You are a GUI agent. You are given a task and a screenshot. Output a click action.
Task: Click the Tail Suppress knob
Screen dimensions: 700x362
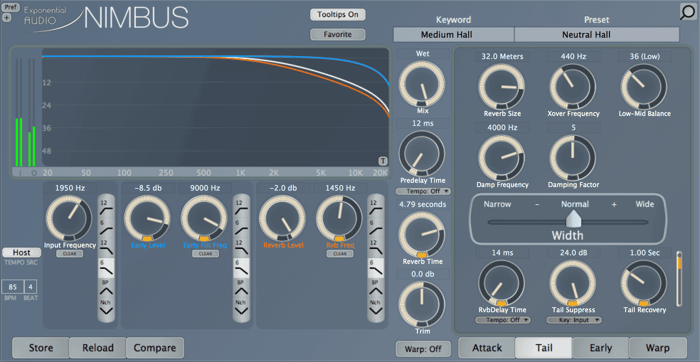click(572, 283)
